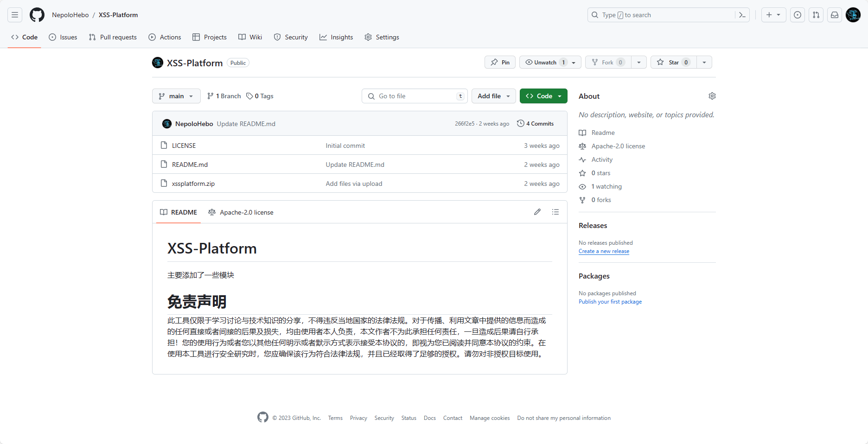This screenshot has width=868, height=444.
Task: Open the issues dashboard clock icon
Action: (x=798, y=15)
